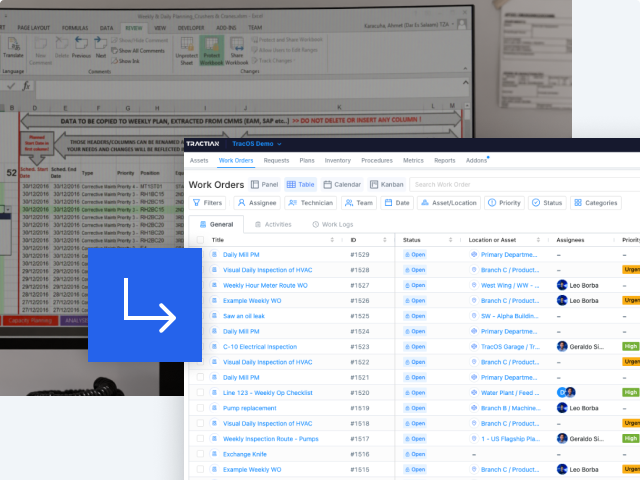Sort by the ID column arrows
640x480 pixels.
[x=384, y=240]
